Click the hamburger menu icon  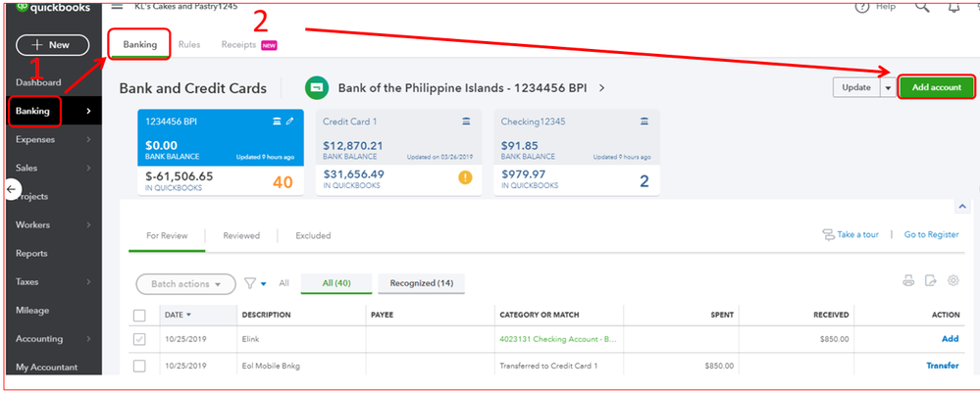pyautogui.click(x=117, y=6)
